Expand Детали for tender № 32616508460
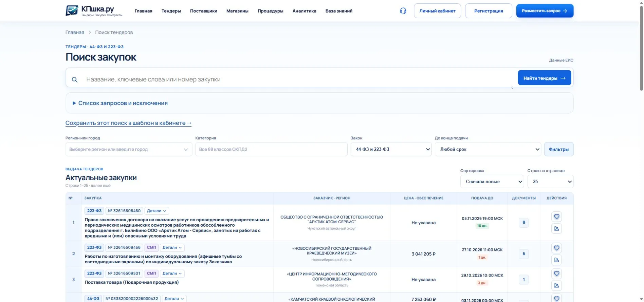 [x=157, y=211]
